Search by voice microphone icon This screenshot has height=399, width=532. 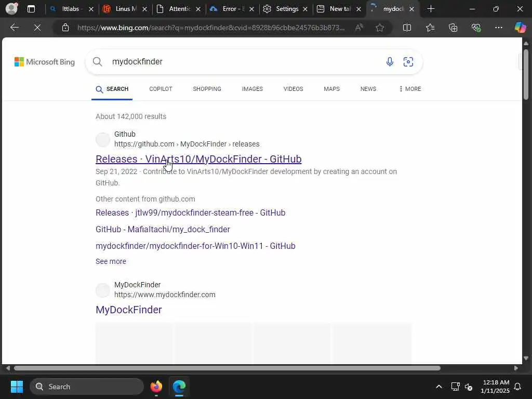pos(390,62)
